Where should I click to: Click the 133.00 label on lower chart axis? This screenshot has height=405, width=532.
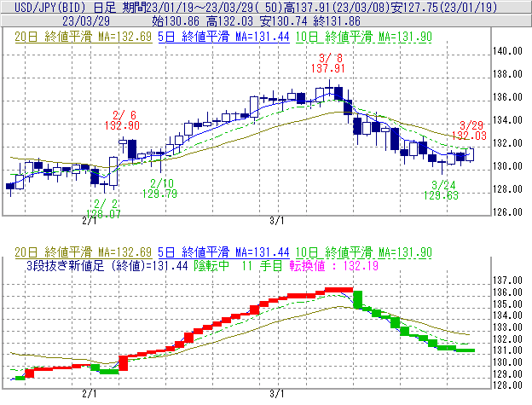(507, 327)
